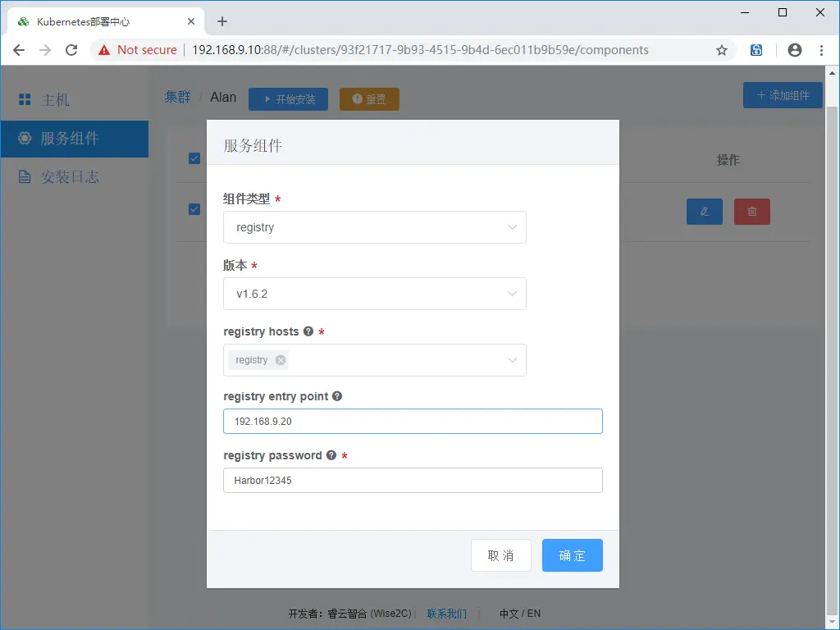Open the 主机 sidebar menu item

75,99
